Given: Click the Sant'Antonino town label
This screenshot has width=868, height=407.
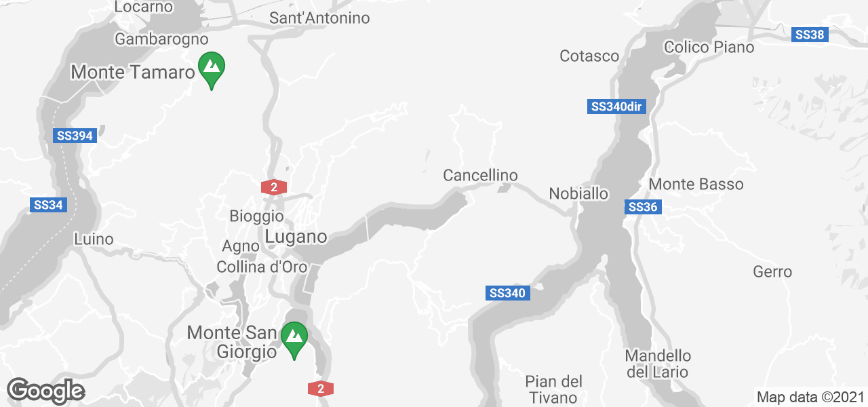Looking at the screenshot, I should point(319,18).
